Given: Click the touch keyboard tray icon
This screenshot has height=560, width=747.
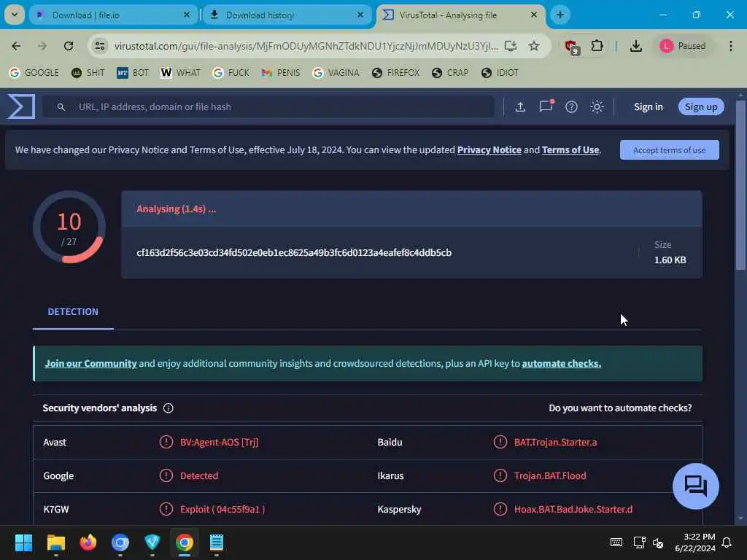Looking at the screenshot, I should click(x=616, y=542).
